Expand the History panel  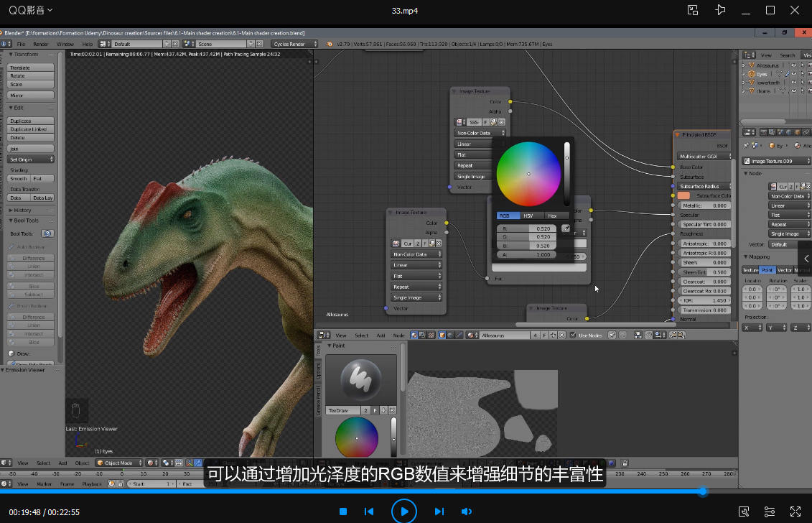point(22,210)
